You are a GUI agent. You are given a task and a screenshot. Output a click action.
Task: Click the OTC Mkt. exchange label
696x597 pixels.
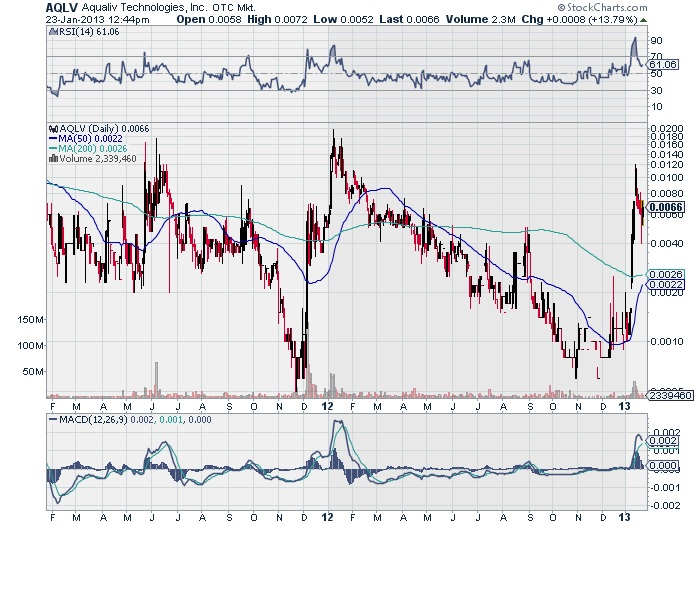233,8
